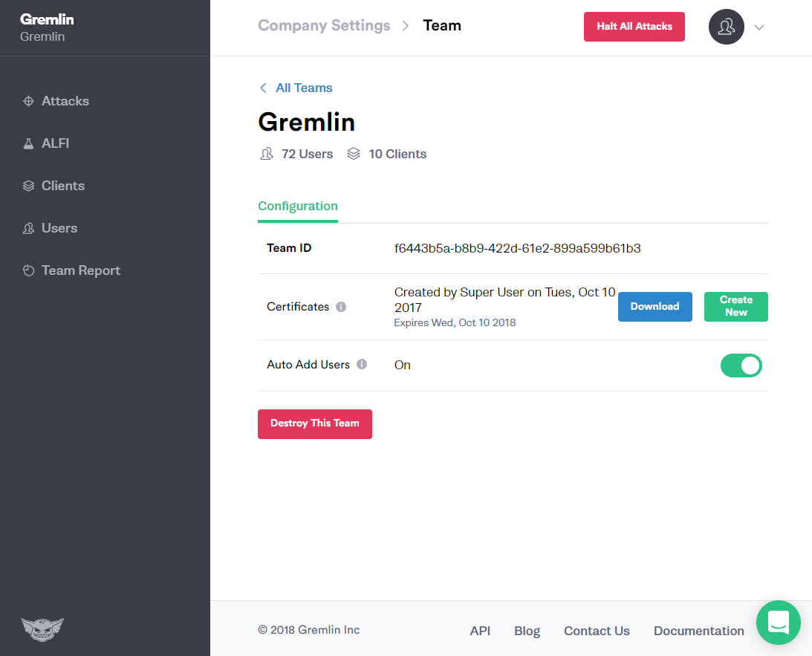Screen dimensions: 812x656
Task: Click the Expires Wed, Oct 10 2018 text
Action: click(455, 322)
